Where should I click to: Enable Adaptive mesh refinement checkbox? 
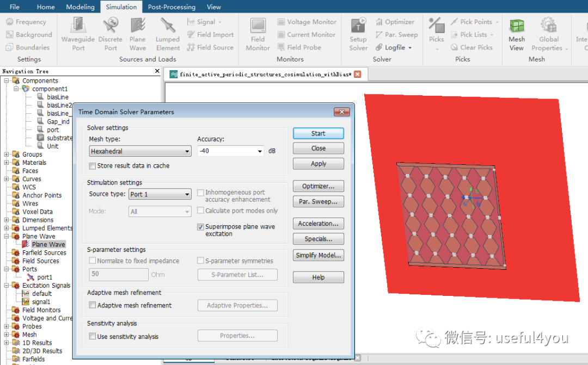pyautogui.click(x=92, y=305)
